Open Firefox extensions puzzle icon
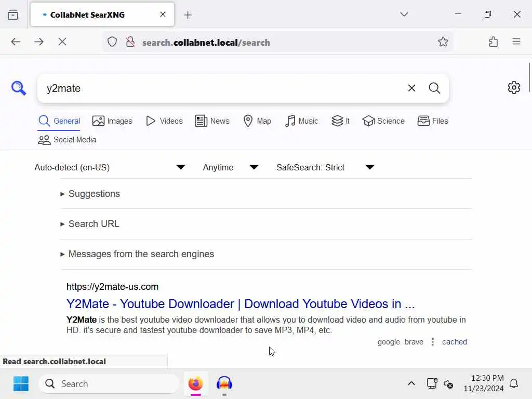532x399 pixels. (x=494, y=42)
